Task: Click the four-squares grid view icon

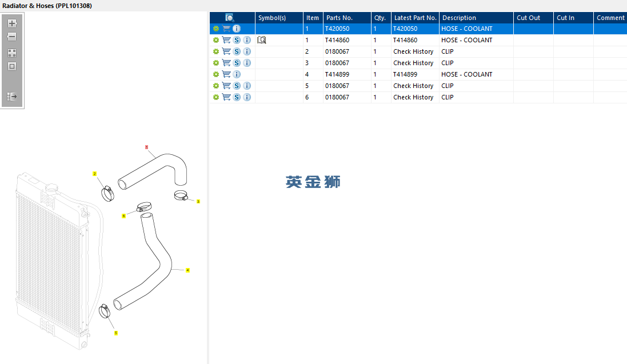Action: (x=12, y=53)
